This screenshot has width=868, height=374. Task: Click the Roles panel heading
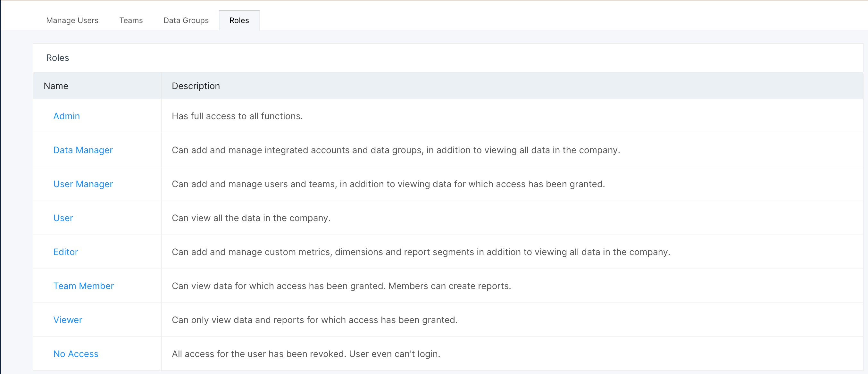(58, 58)
